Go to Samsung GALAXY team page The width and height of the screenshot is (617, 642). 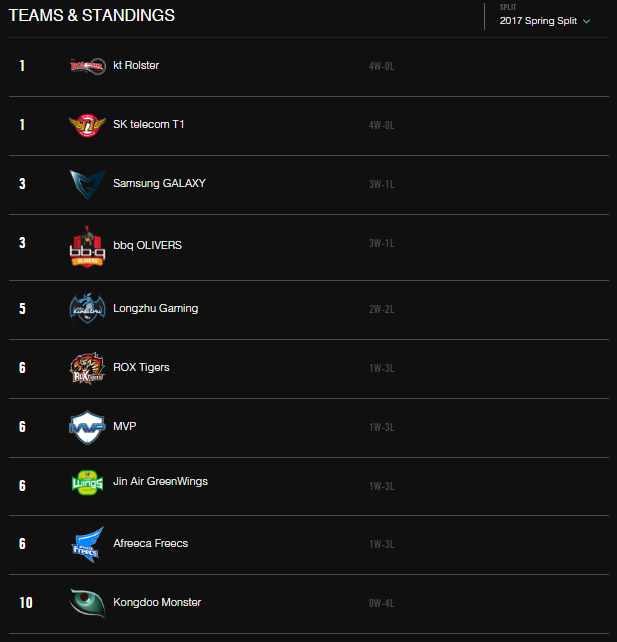pos(159,183)
